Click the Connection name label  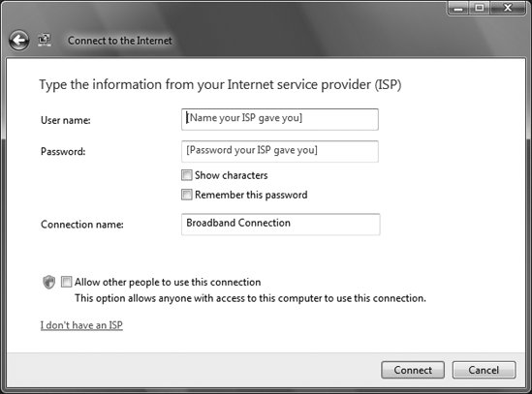pos(82,225)
